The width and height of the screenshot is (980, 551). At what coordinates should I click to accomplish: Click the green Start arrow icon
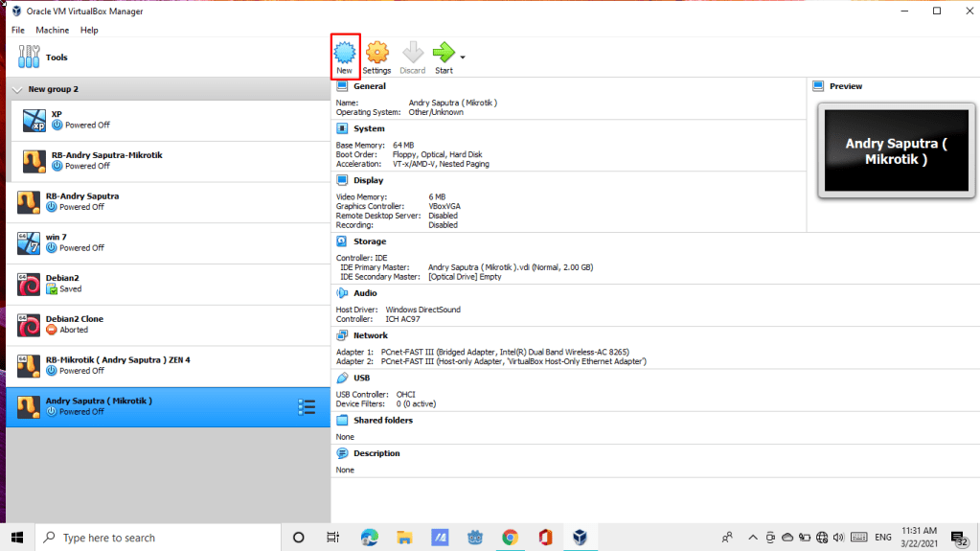pos(444,53)
